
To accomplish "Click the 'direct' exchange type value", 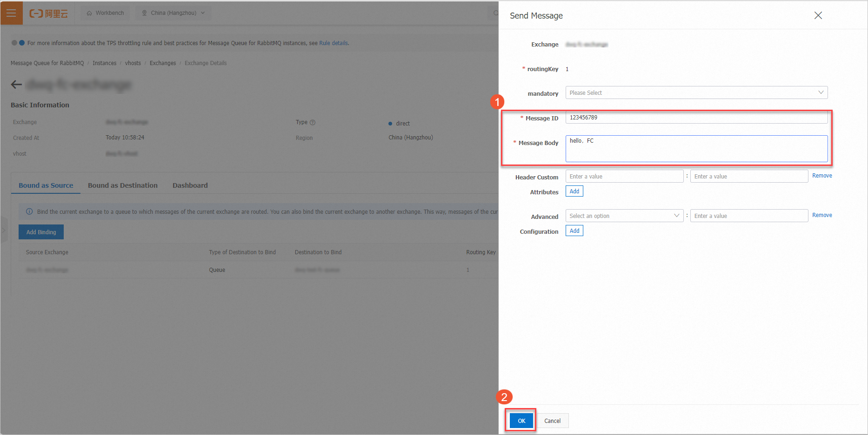I will point(403,124).
